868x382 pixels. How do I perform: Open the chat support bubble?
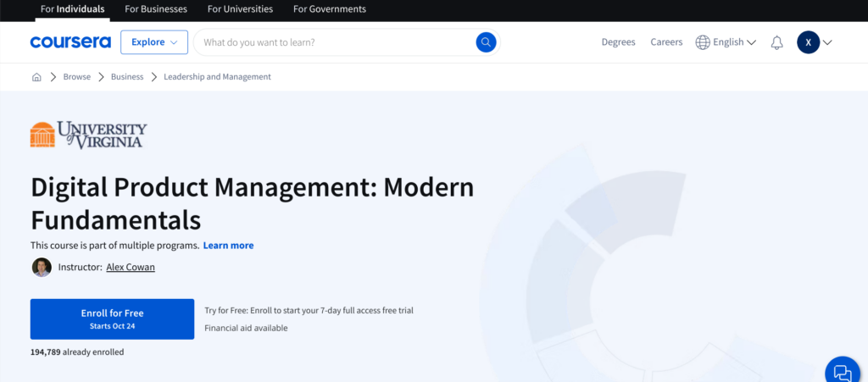[842, 372]
